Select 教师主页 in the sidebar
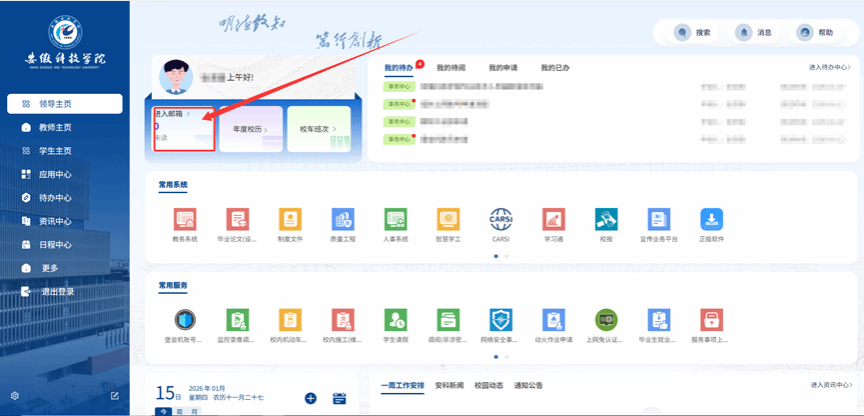This screenshot has height=416, width=864. pos(54,127)
